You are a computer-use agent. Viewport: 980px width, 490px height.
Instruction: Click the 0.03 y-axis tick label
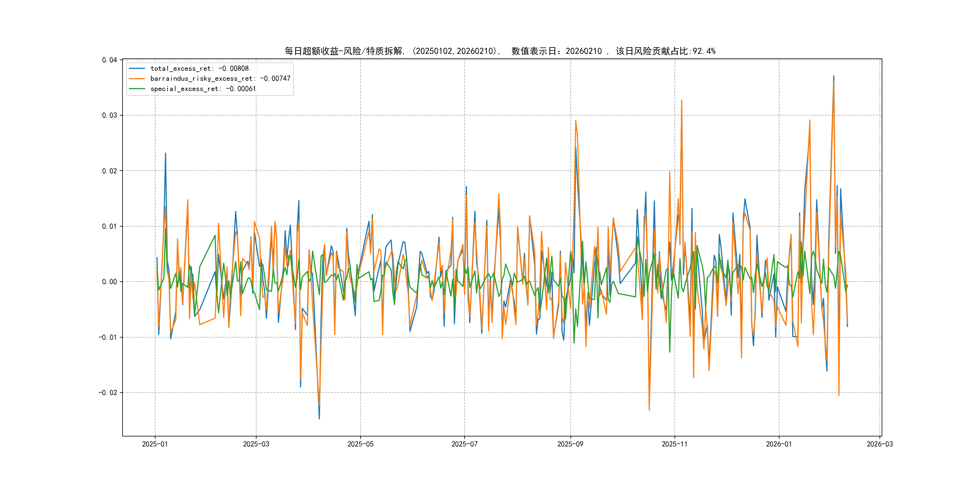coord(109,115)
